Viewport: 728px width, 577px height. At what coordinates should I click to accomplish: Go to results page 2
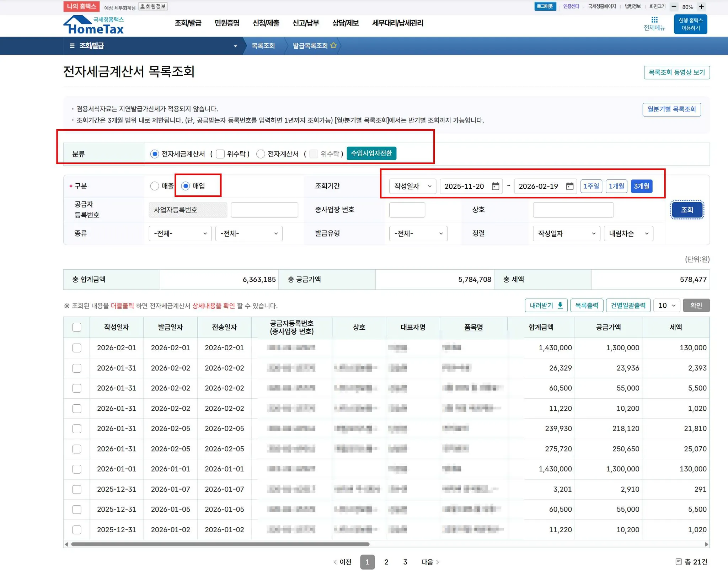[386, 562]
